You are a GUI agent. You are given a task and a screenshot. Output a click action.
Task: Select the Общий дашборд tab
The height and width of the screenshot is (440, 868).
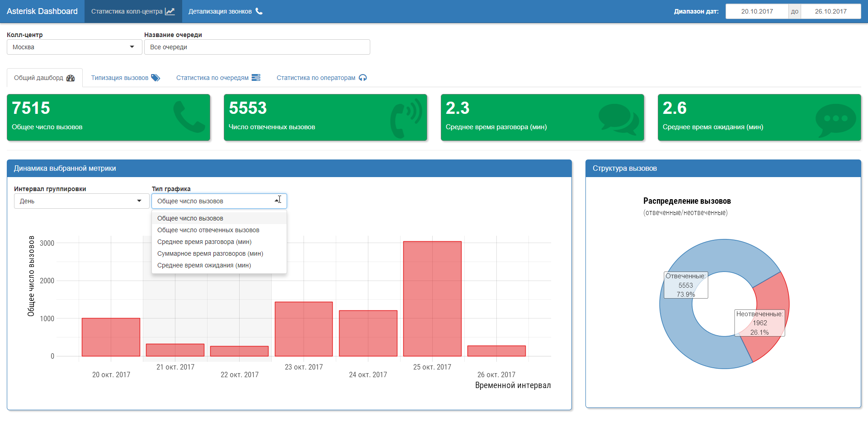coord(44,78)
